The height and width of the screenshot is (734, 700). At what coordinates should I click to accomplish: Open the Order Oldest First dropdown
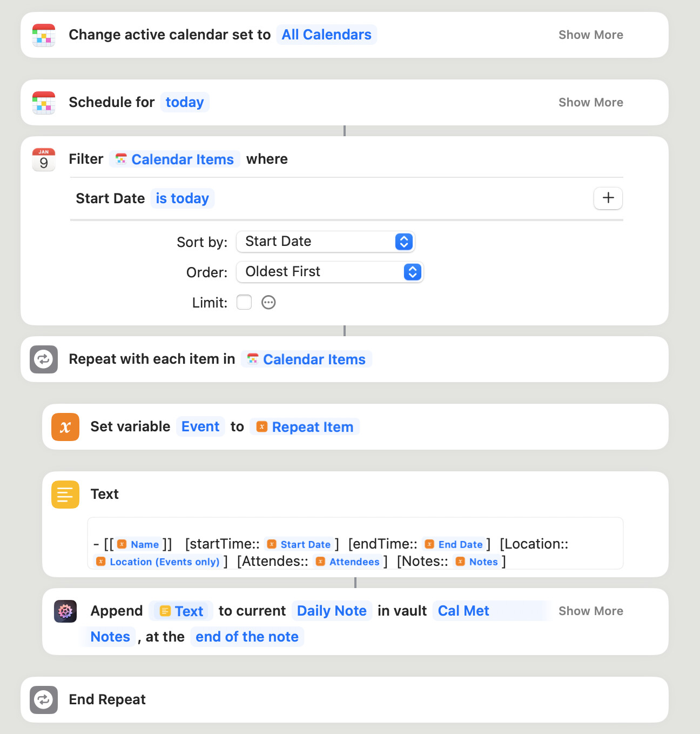(x=329, y=272)
